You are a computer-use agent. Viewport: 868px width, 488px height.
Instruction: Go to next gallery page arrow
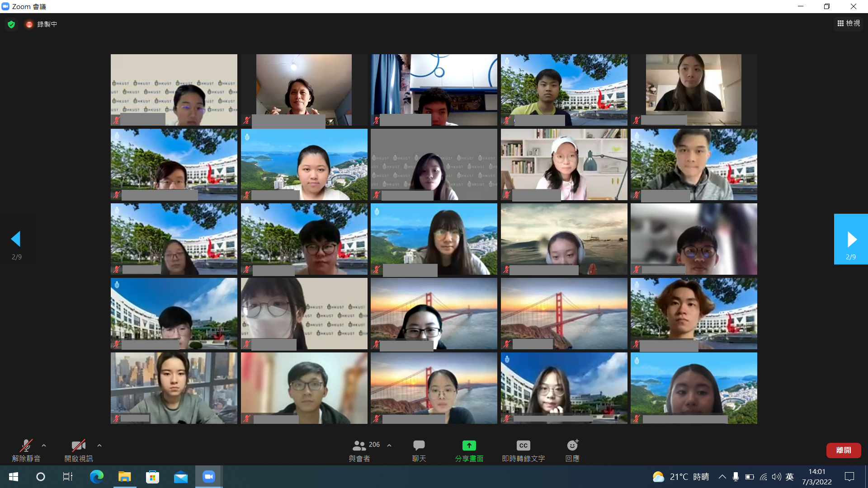click(x=851, y=239)
